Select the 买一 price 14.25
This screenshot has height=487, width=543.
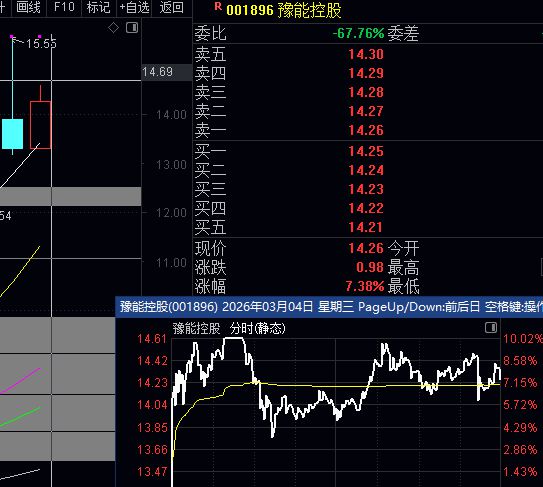[366, 151]
